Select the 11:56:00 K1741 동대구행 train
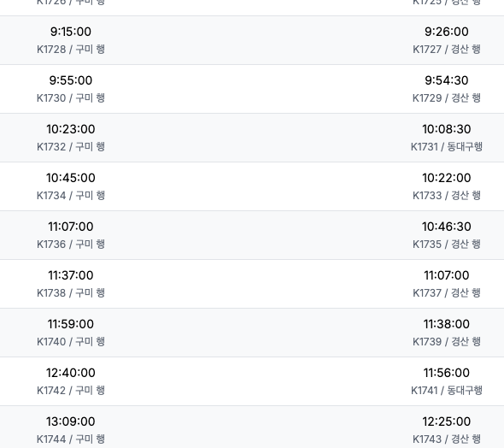The height and width of the screenshot is (448, 504). pos(447,381)
